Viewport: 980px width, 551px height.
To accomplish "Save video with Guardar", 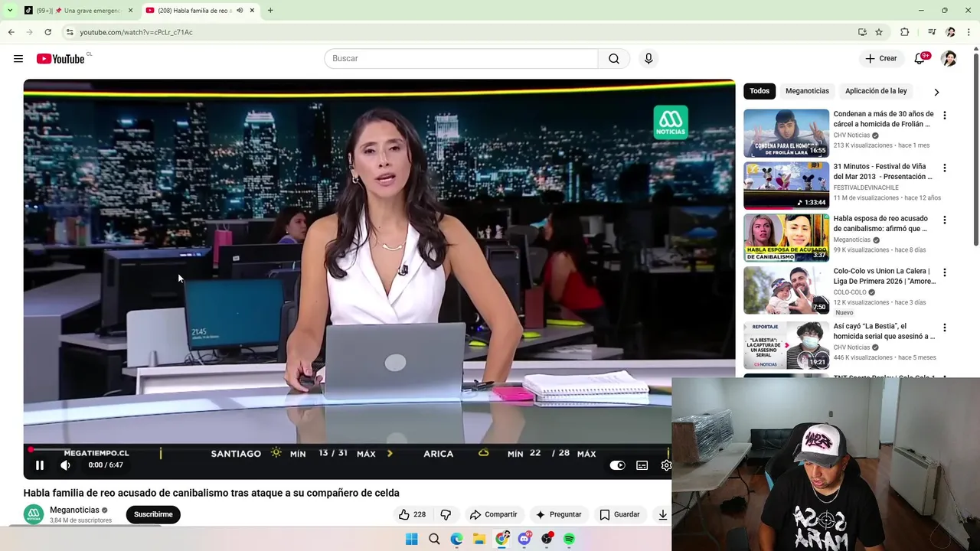I will point(619,514).
